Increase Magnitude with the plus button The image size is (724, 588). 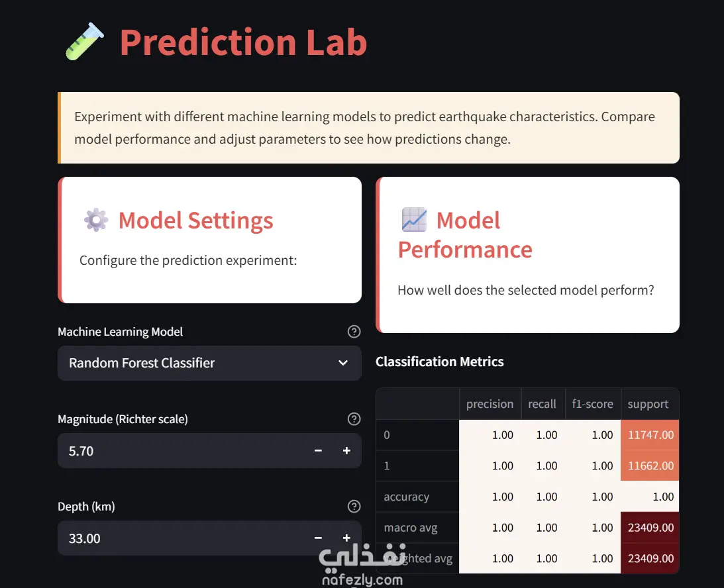(346, 451)
